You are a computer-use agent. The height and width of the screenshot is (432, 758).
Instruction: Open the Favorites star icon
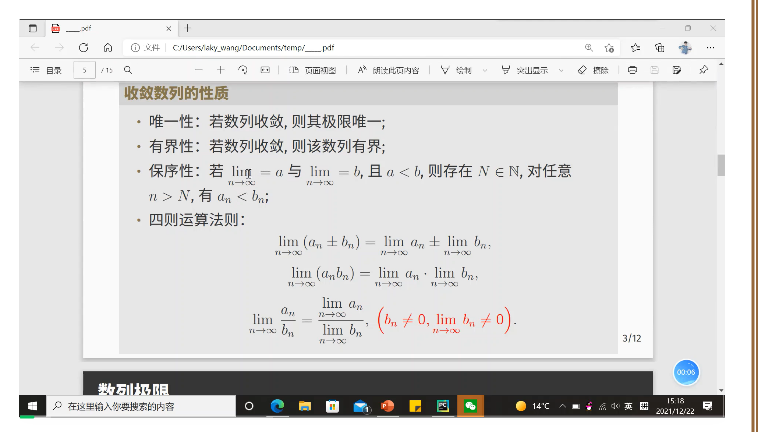click(x=633, y=47)
